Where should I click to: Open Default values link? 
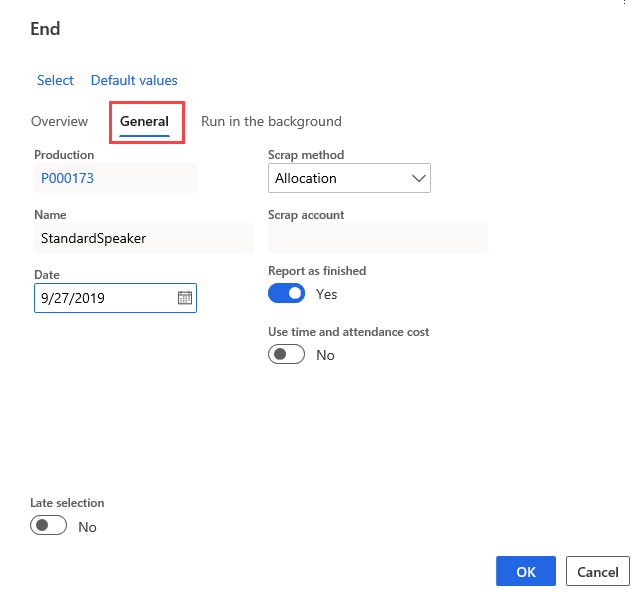pyautogui.click(x=134, y=80)
